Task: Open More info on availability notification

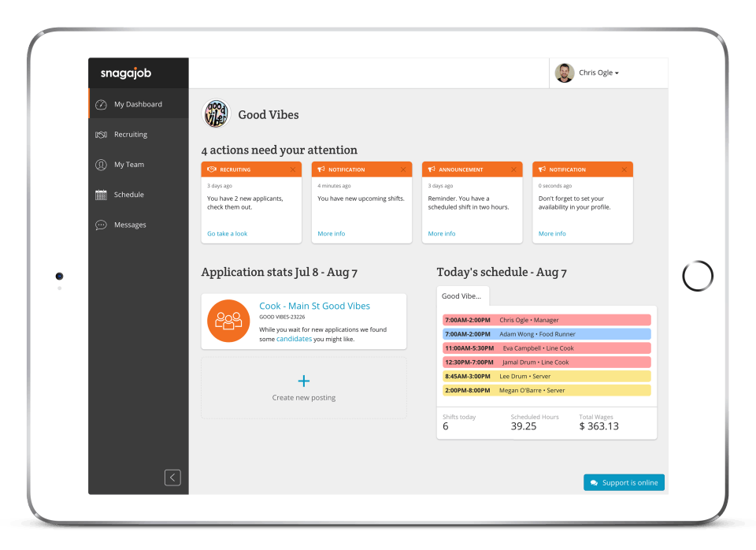Action: pyautogui.click(x=552, y=233)
